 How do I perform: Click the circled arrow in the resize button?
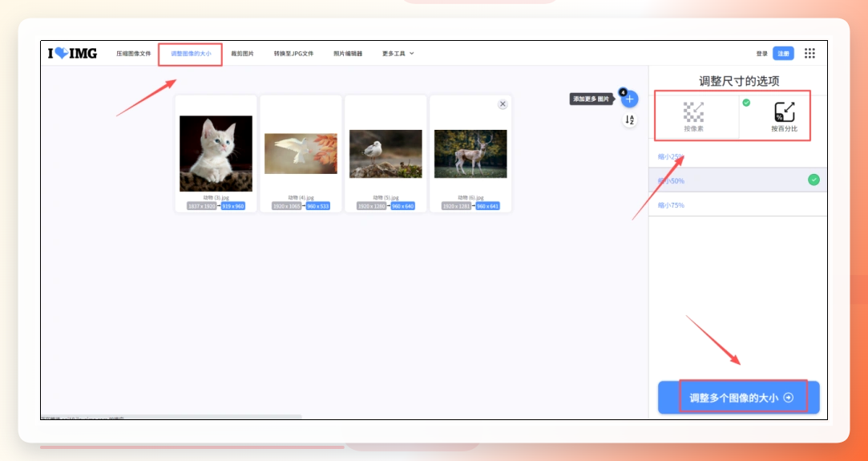tap(789, 398)
